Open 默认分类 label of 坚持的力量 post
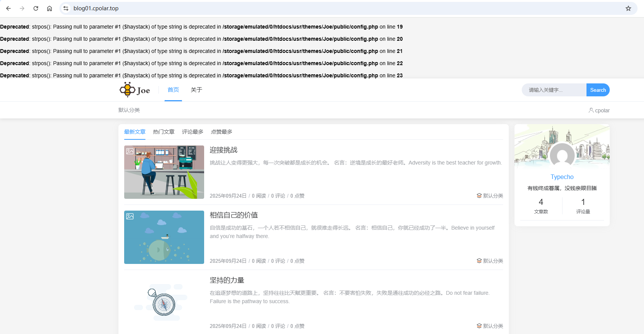Image resolution: width=644 pixels, height=334 pixels. coord(493,326)
